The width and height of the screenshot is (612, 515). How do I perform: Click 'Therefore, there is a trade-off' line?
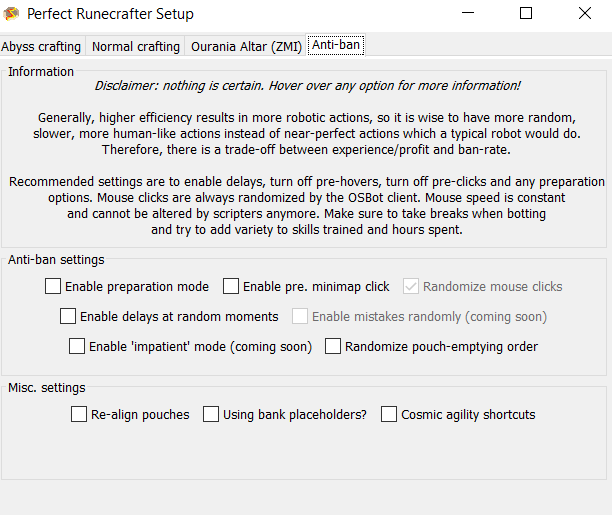tap(306, 150)
